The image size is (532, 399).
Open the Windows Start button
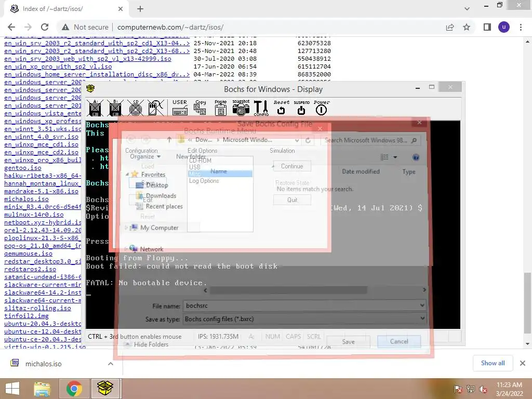(13, 389)
